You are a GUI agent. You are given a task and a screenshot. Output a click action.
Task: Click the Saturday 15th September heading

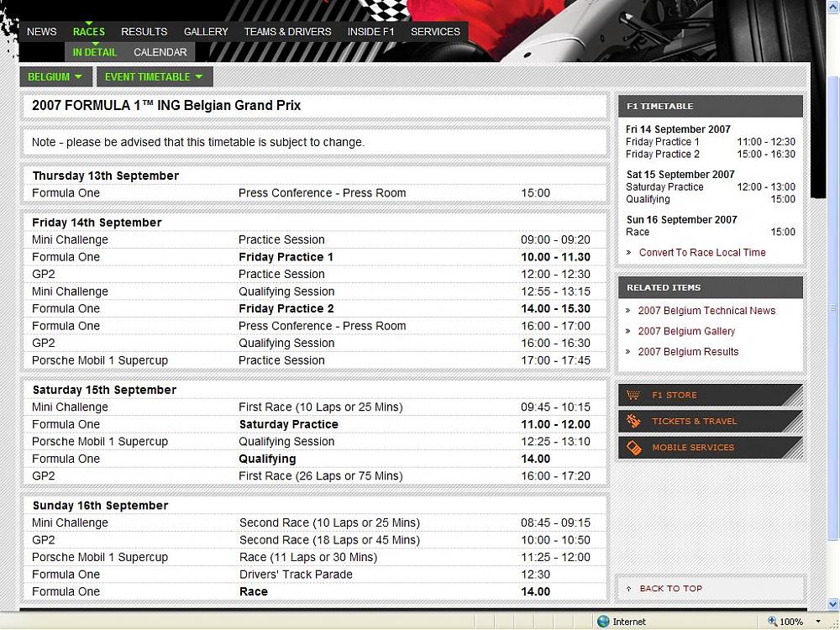pos(104,390)
